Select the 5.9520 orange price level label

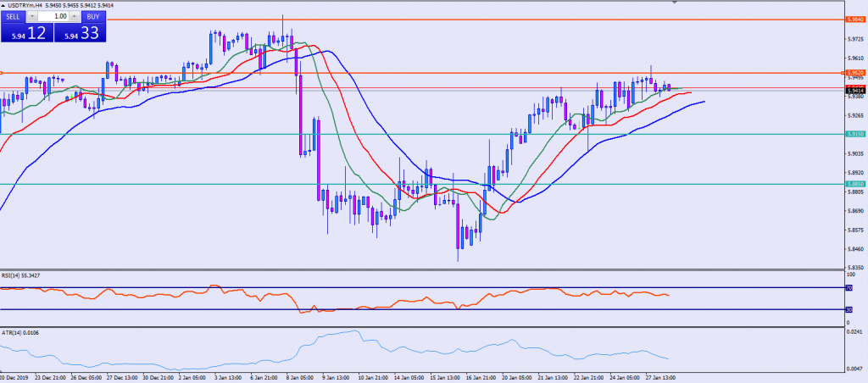(x=854, y=74)
